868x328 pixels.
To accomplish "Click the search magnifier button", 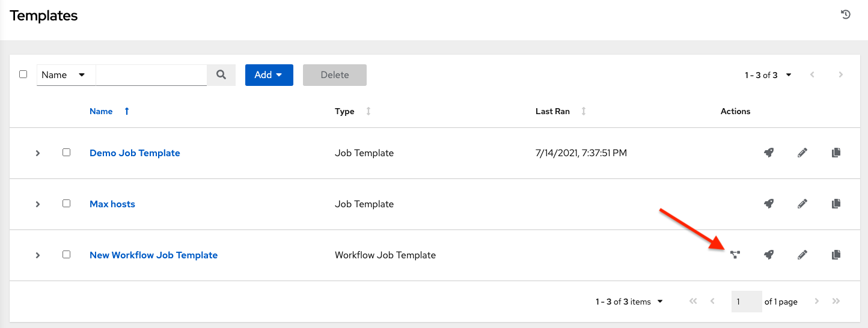I will tap(221, 75).
